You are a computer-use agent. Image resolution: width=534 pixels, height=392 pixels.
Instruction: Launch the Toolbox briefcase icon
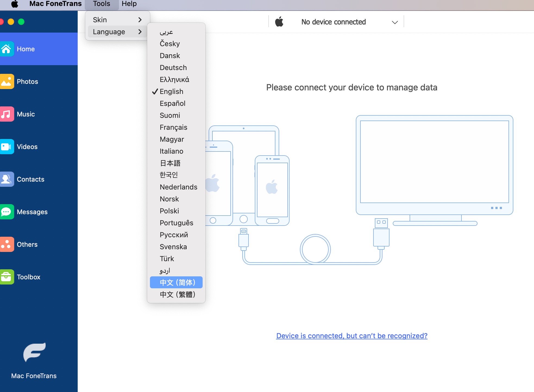point(7,277)
